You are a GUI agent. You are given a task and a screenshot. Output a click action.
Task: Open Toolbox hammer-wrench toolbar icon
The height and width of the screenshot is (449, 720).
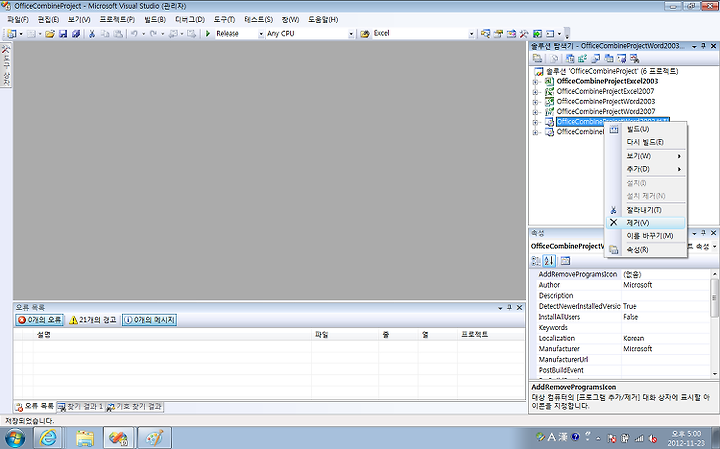pos(524,34)
